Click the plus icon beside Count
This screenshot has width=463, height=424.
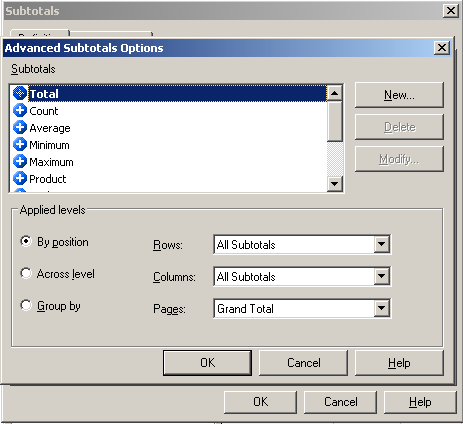coord(20,110)
